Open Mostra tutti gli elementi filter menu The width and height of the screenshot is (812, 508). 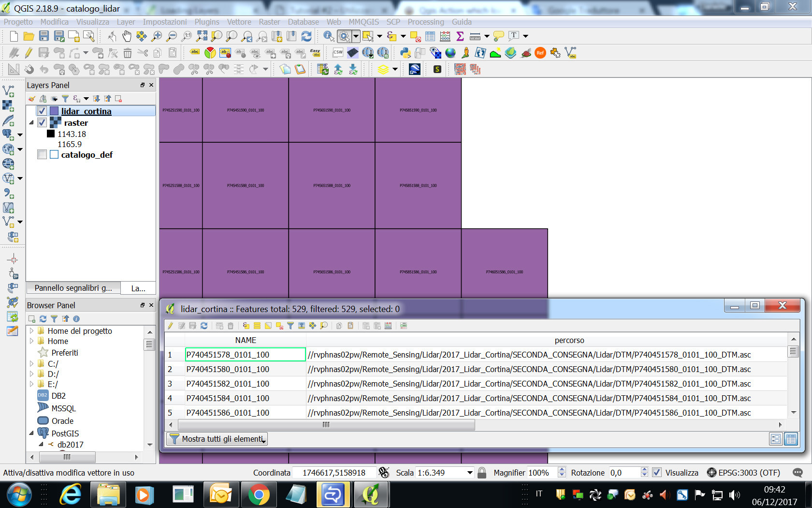[x=217, y=439]
